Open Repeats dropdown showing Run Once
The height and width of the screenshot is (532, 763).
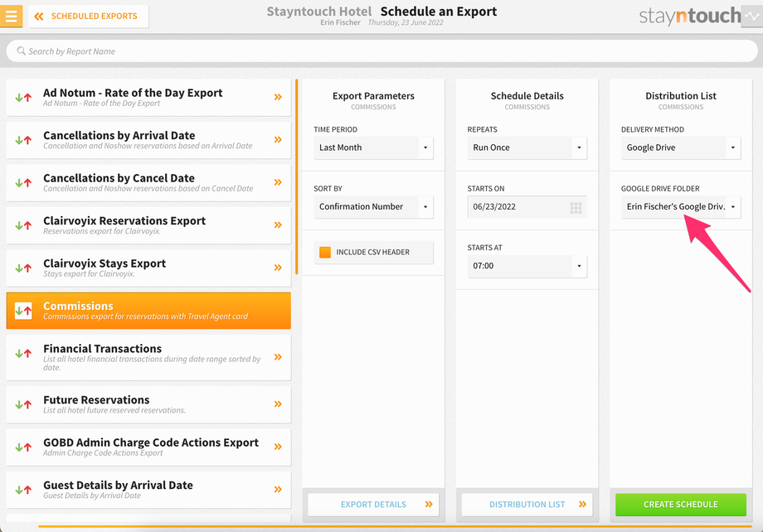(527, 148)
